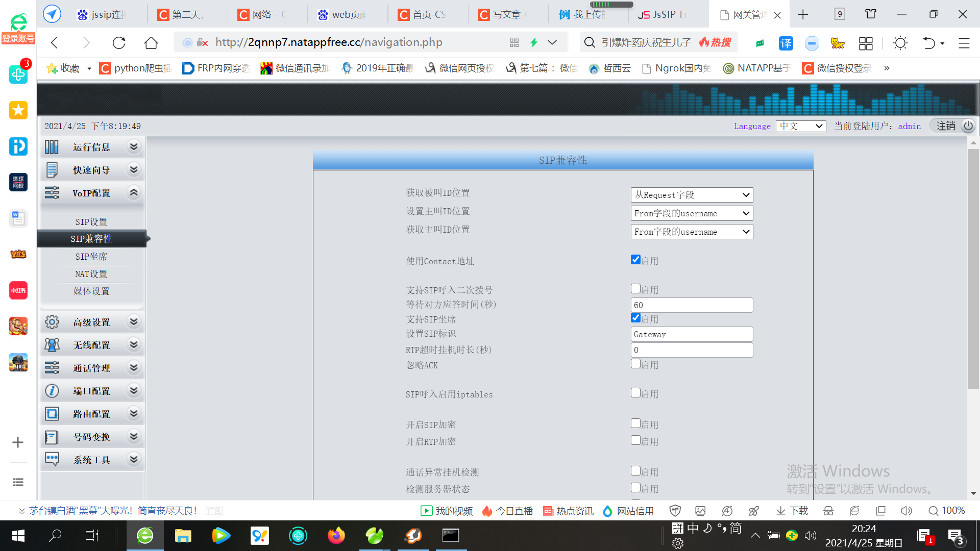
Task: Click the translate icon in the address bar
Action: pyautogui.click(x=786, y=44)
